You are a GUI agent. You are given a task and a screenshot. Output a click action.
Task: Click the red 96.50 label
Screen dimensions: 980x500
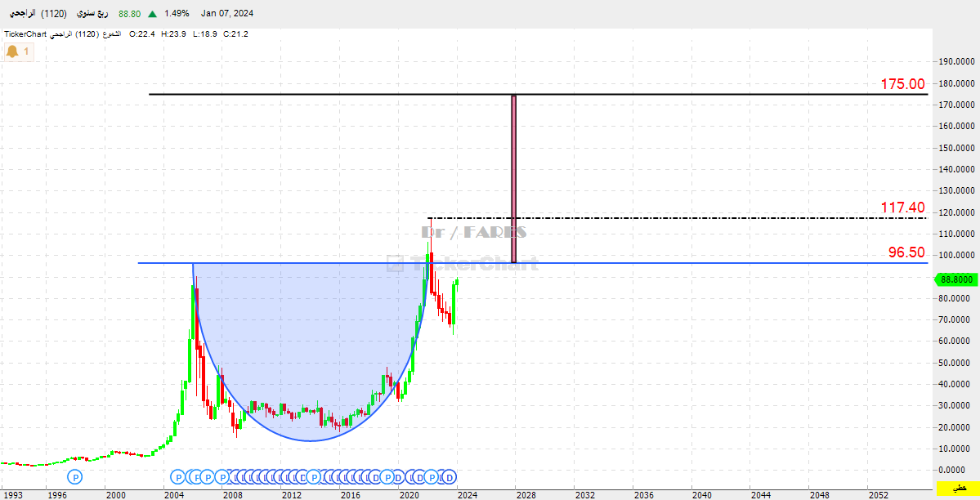(x=906, y=252)
